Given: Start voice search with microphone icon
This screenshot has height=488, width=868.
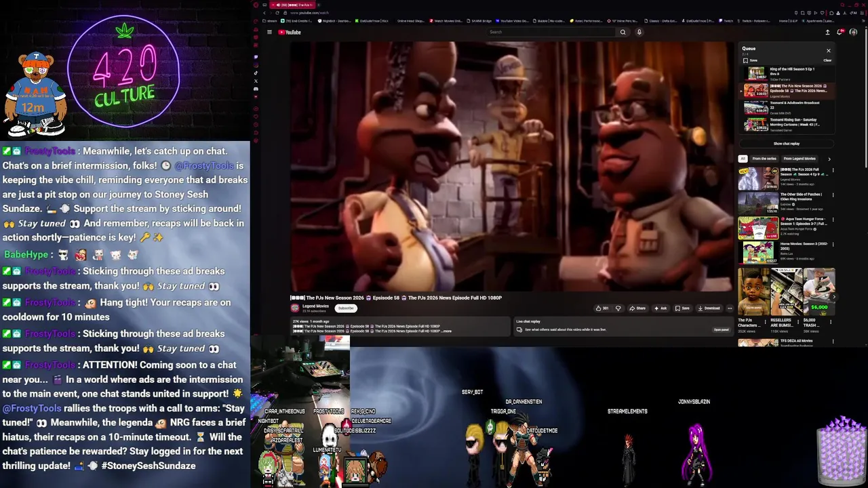Looking at the screenshot, I should [639, 32].
